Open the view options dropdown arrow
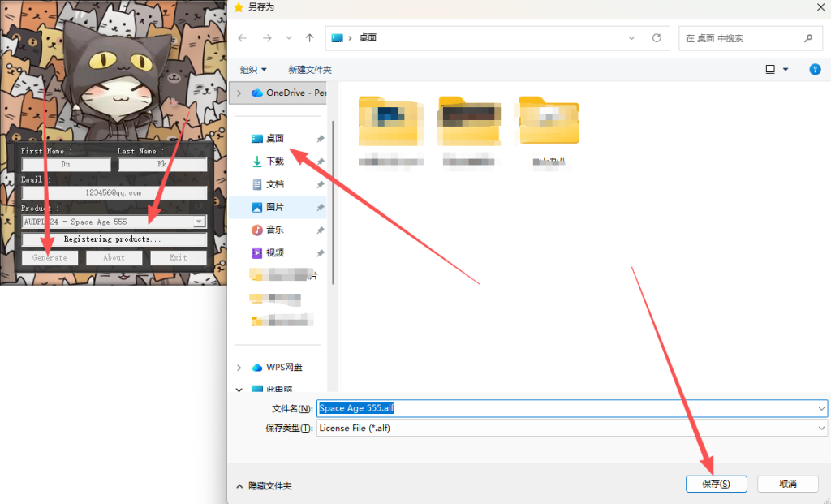The height and width of the screenshot is (504, 831). click(x=786, y=70)
